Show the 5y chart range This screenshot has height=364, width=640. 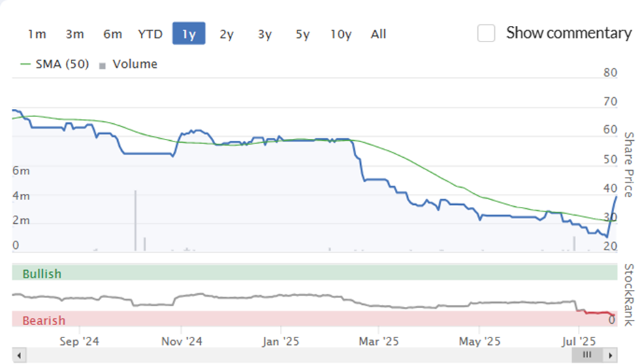click(x=302, y=34)
